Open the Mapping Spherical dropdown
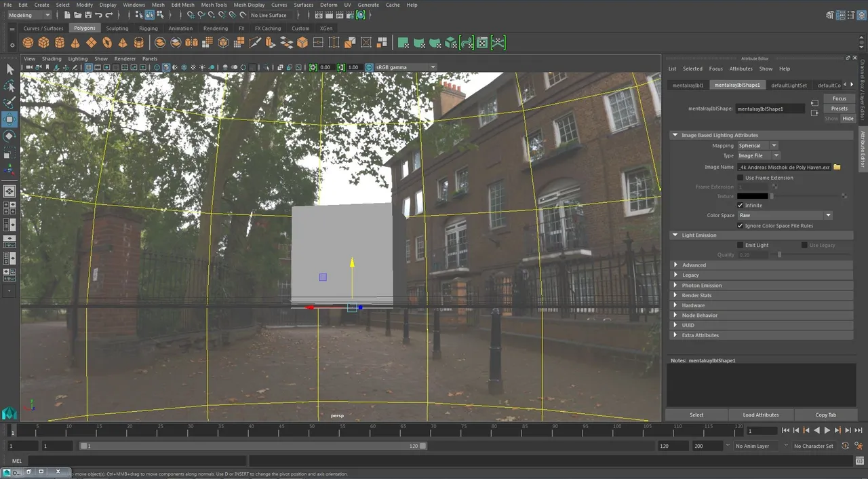This screenshot has height=479, width=868. (x=758, y=145)
